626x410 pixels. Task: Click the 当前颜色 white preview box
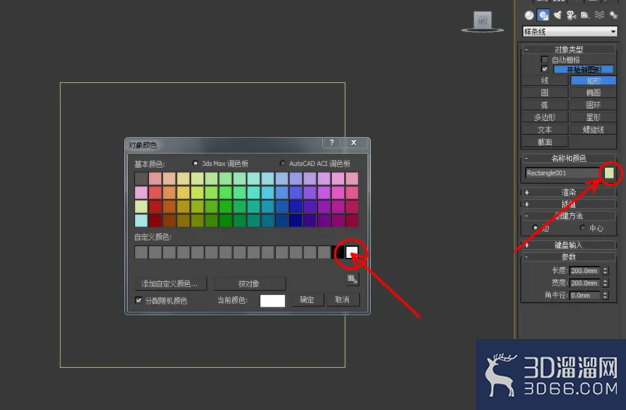click(x=273, y=301)
